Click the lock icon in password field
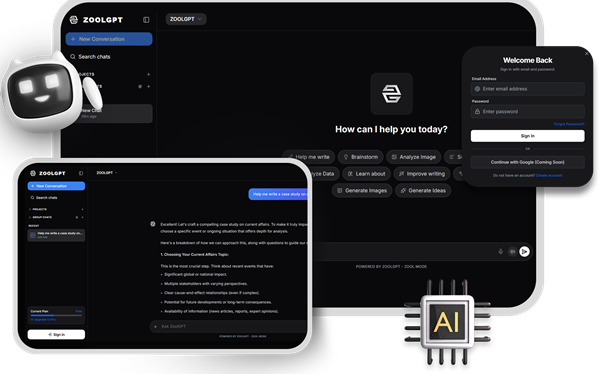Screen dimensions: 600x374 pyautogui.click(x=477, y=111)
